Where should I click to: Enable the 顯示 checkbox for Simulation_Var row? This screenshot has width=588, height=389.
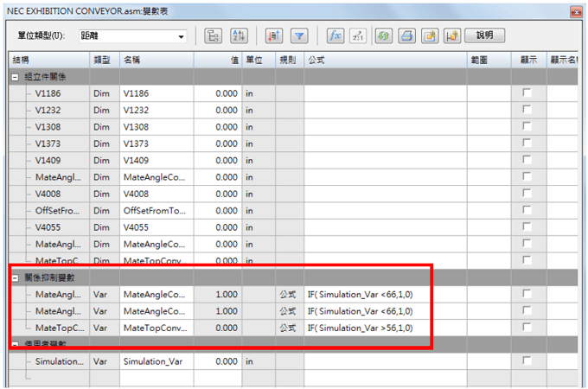coord(527,360)
